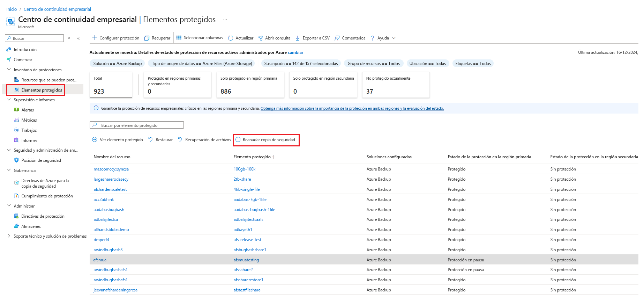Collapse the Inventario de protecciones section
This screenshot has height=304, width=644.
coord(9,70)
